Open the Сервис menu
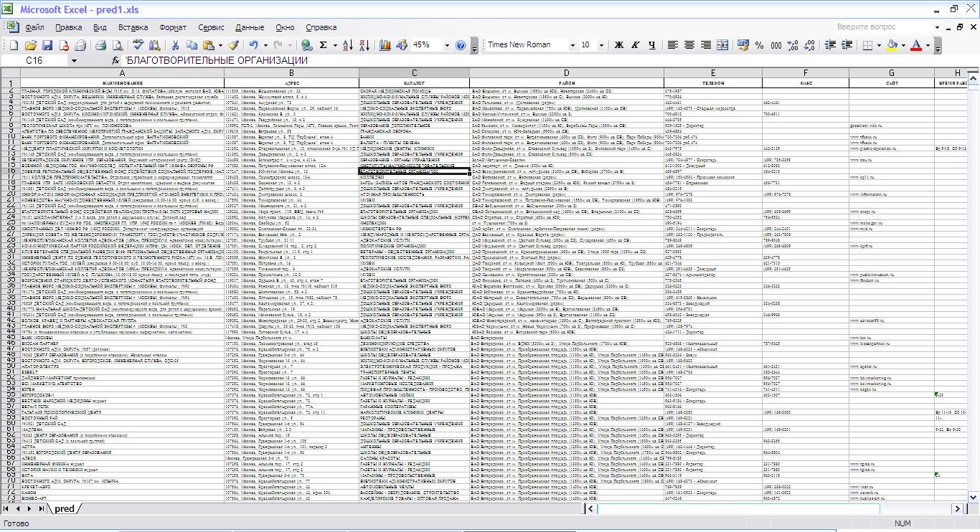Image resolution: width=980 pixels, height=532 pixels. [211, 27]
